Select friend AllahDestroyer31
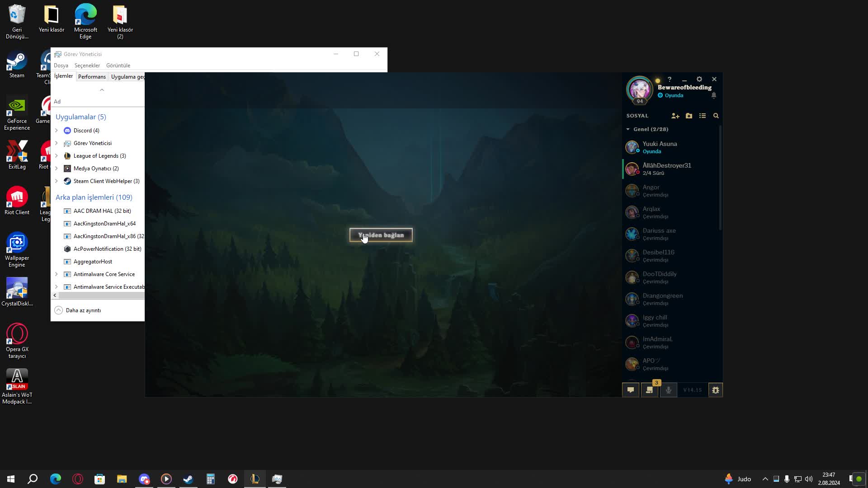Viewport: 868px width, 488px height. coord(671,169)
